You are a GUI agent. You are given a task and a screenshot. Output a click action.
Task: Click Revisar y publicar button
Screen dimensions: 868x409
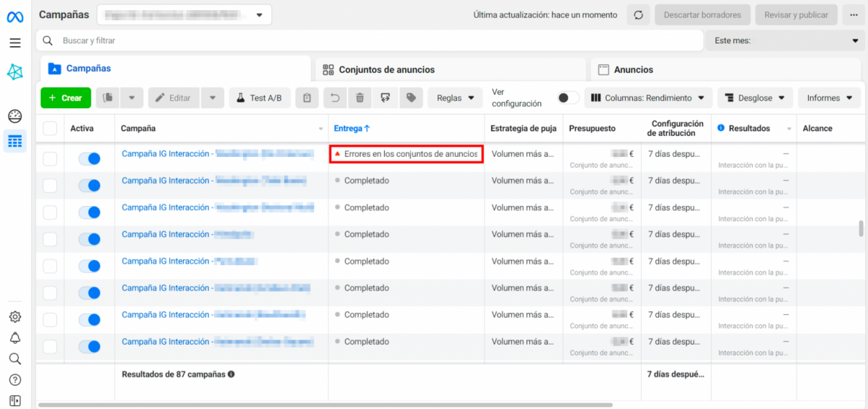(796, 15)
